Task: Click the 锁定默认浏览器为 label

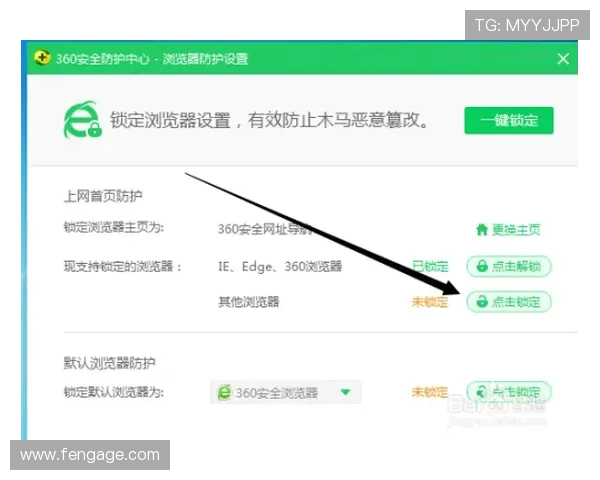Action: click(114, 392)
